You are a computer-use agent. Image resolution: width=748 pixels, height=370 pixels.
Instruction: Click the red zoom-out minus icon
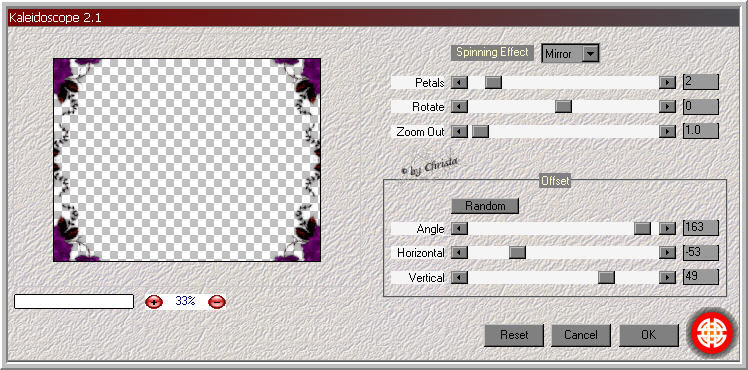coord(217,301)
